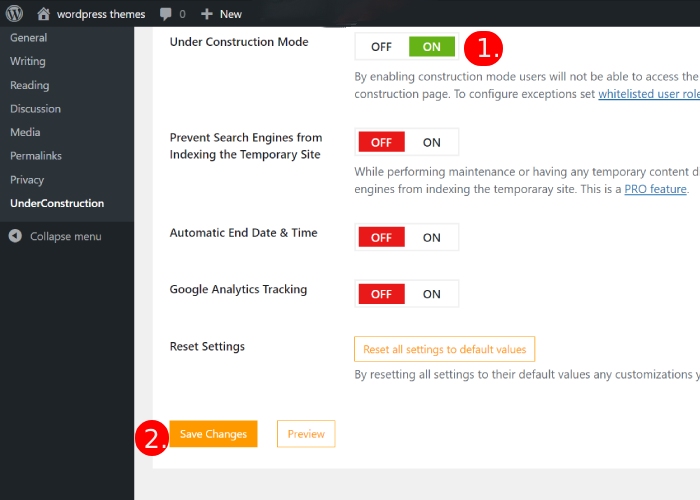This screenshot has width=700, height=500.
Task: Click the home icon beside site name
Action: (x=43, y=14)
